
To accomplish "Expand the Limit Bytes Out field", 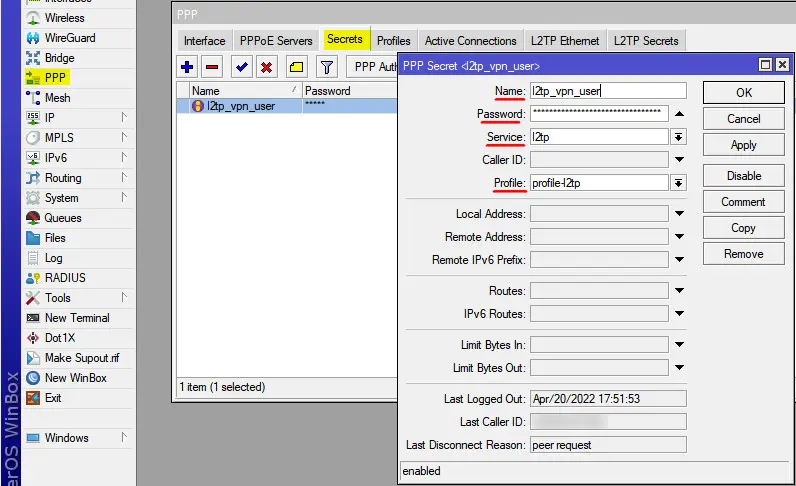I will (679, 367).
